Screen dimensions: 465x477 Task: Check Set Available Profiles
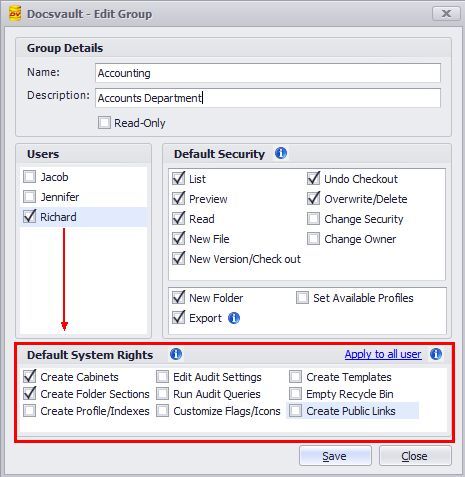click(x=302, y=298)
